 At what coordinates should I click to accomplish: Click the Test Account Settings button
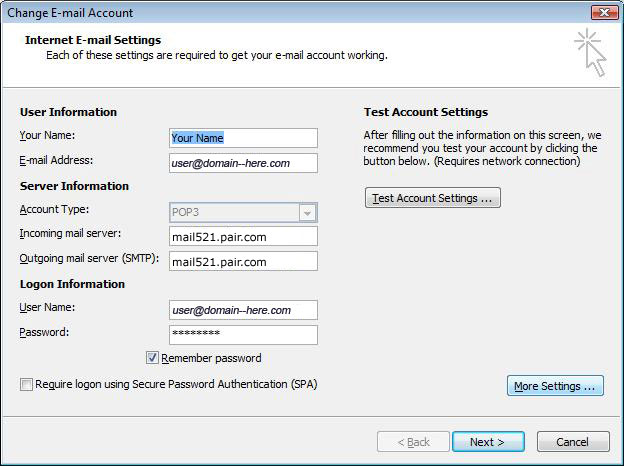433,198
